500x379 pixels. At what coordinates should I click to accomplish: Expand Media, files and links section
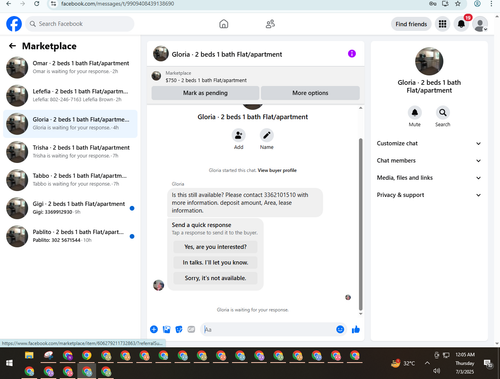click(429, 178)
